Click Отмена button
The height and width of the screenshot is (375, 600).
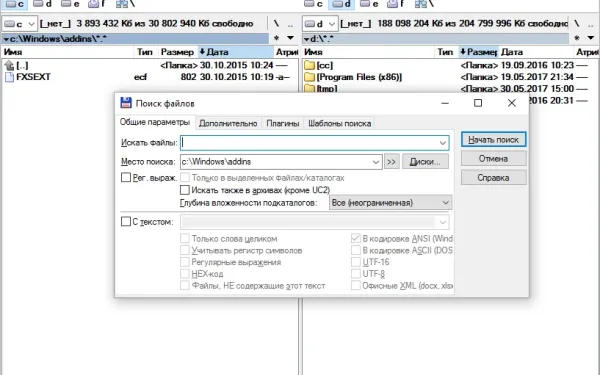pos(494,158)
